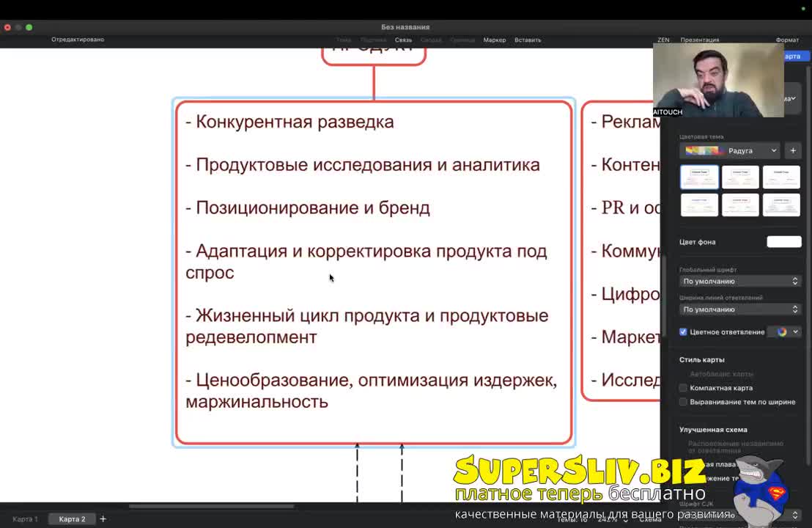Open the Вставить toolbar menu
This screenshot has height=528, width=812.
[528, 40]
